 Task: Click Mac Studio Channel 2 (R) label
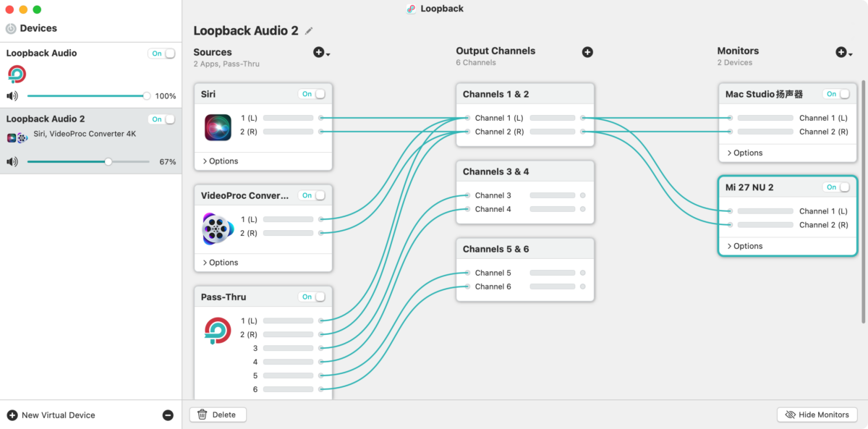(x=824, y=132)
